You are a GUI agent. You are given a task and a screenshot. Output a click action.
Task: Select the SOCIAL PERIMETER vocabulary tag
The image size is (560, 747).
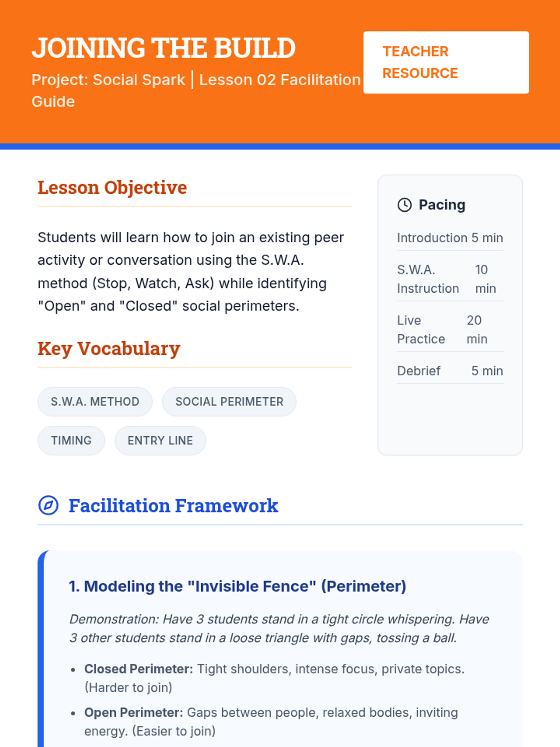coord(229,402)
